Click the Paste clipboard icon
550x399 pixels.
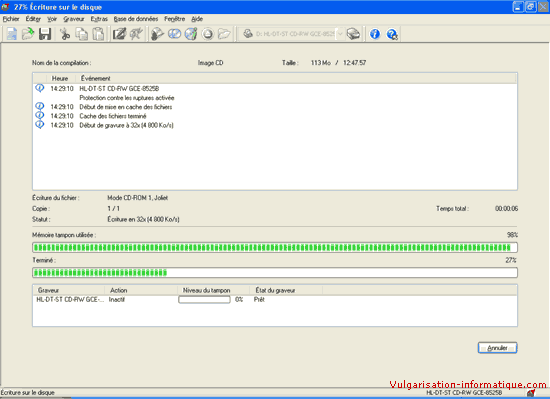point(98,34)
